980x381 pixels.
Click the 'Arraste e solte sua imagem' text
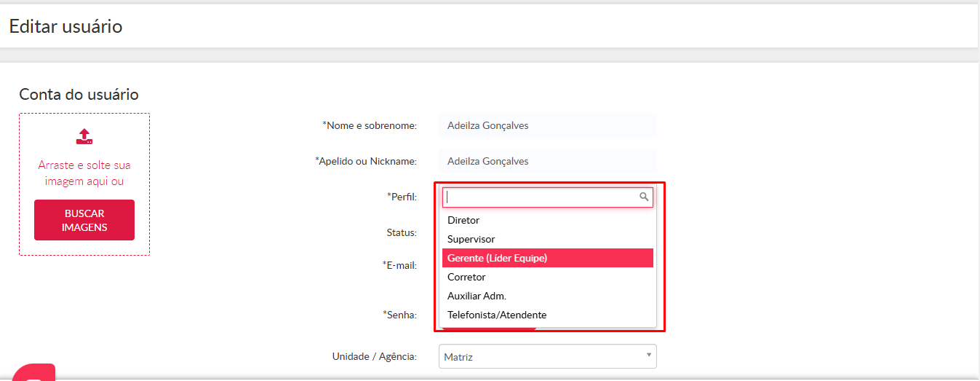(x=84, y=173)
